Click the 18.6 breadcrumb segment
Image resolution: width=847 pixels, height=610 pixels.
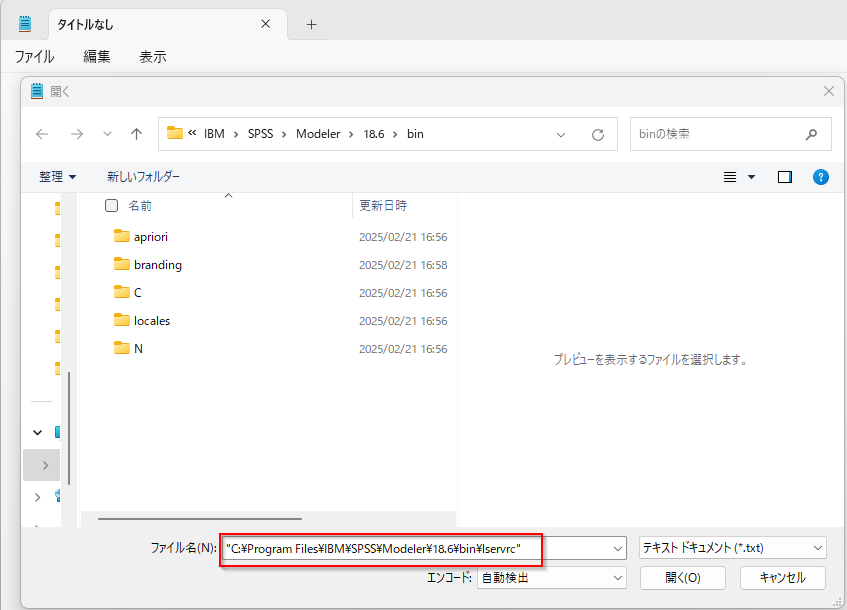pos(374,134)
